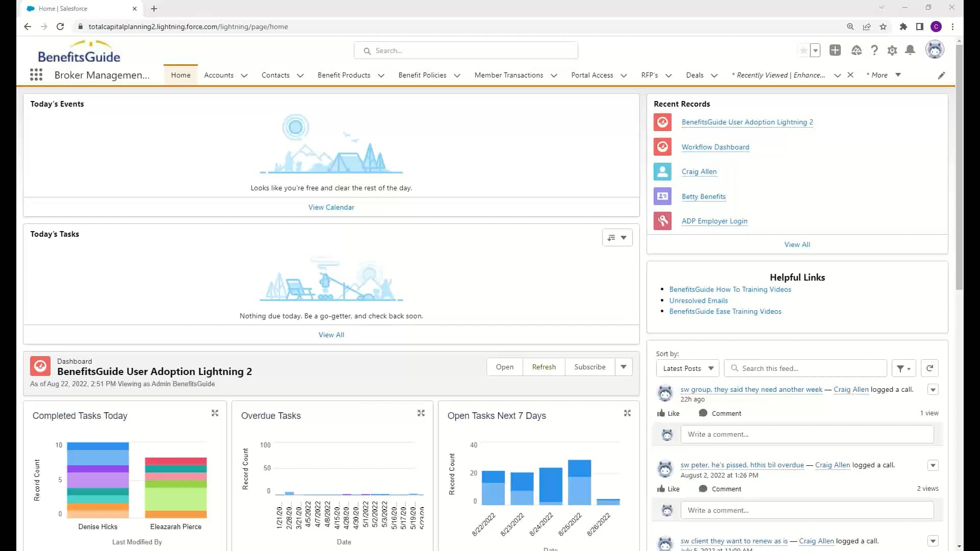This screenshot has height=551, width=980.
Task: Open Salesforce Setup gear icon
Action: click(892, 50)
